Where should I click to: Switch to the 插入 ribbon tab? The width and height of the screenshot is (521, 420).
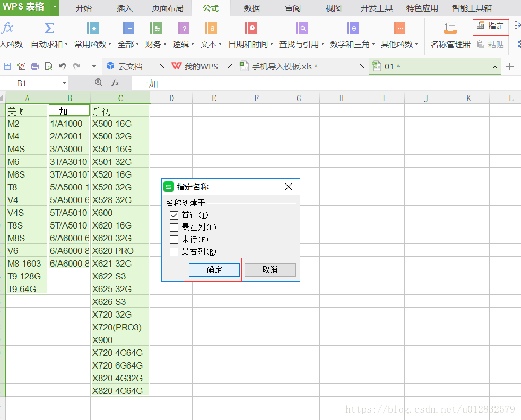125,8
